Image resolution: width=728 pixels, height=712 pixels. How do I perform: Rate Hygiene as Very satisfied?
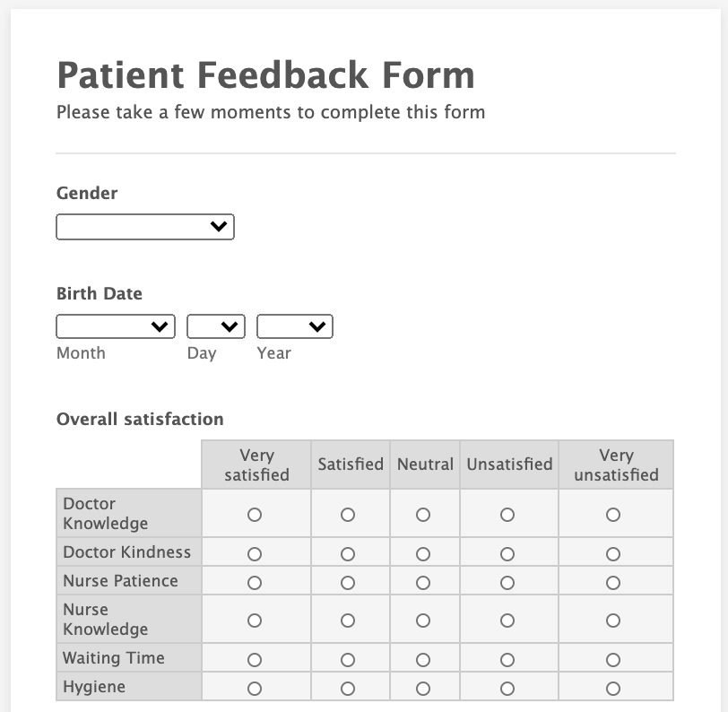click(255, 689)
